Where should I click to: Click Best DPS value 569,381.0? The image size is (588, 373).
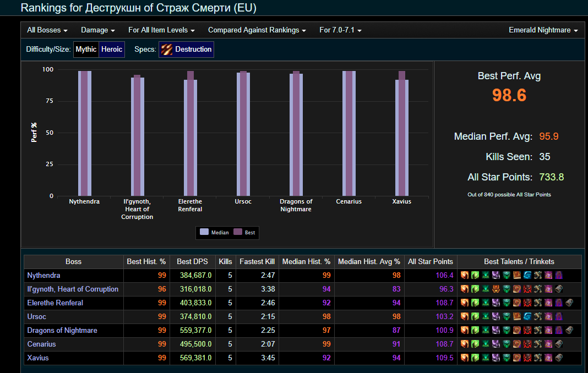[196, 358]
